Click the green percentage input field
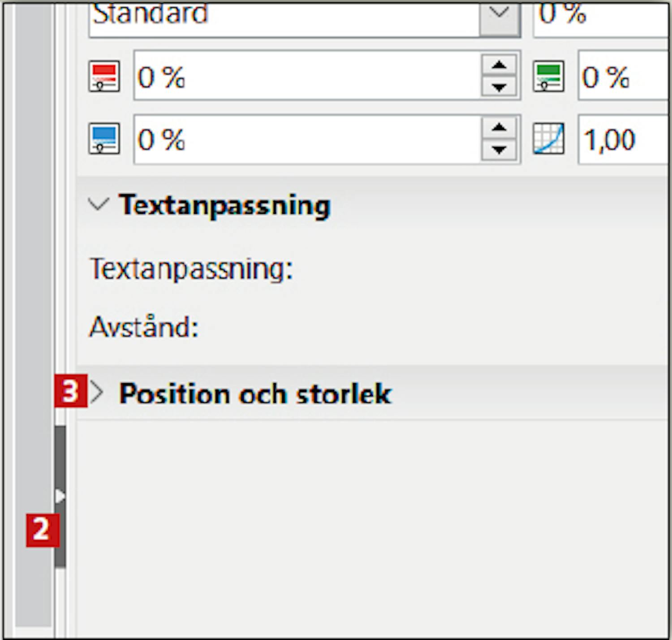The image size is (672, 640). (x=623, y=77)
